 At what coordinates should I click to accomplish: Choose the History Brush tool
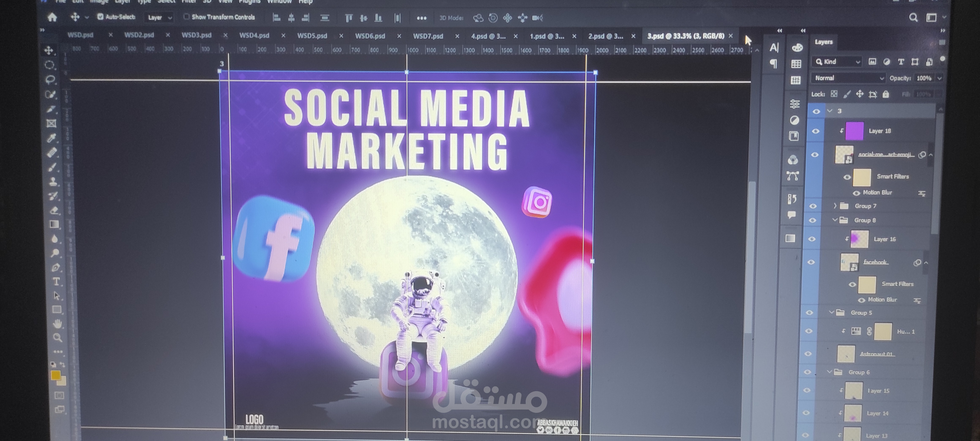pos(54,196)
